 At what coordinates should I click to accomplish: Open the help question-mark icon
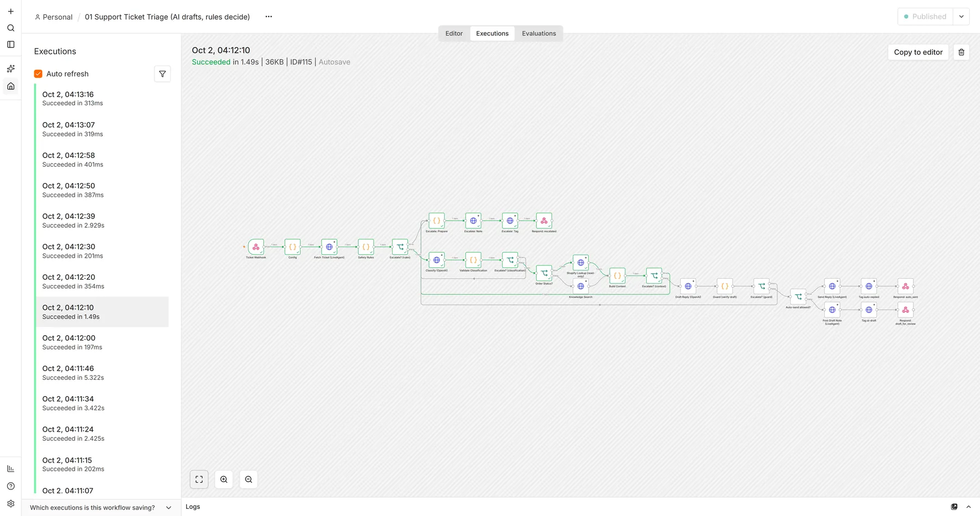pos(10,486)
